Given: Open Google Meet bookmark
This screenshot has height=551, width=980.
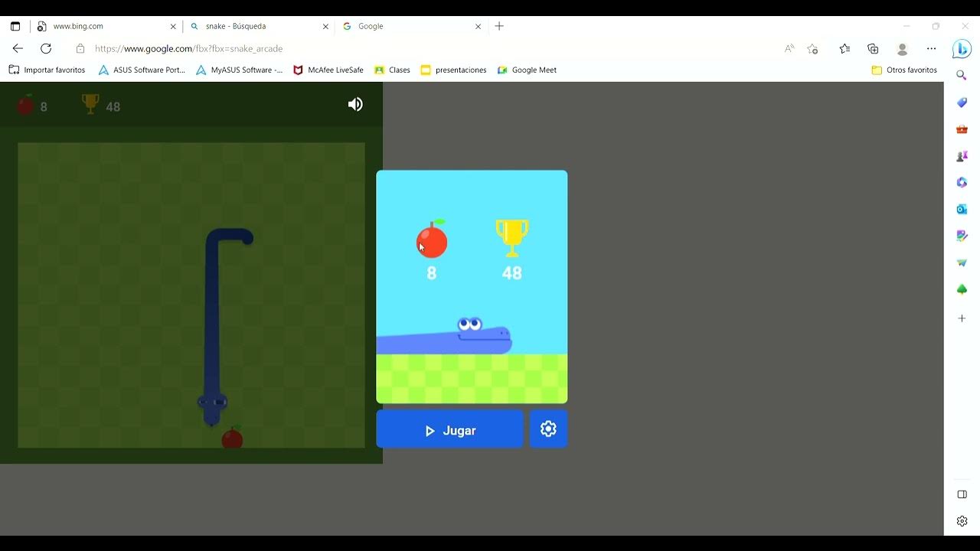Looking at the screenshot, I should pyautogui.click(x=527, y=70).
